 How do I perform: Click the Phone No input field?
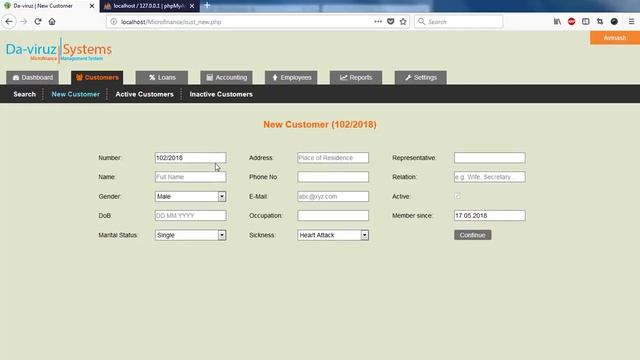(333, 177)
